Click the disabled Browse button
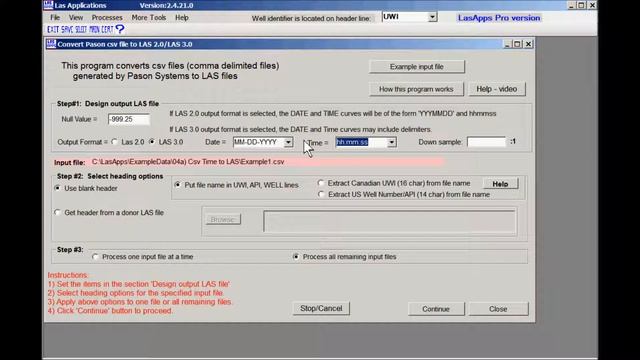 pyautogui.click(x=223, y=220)
